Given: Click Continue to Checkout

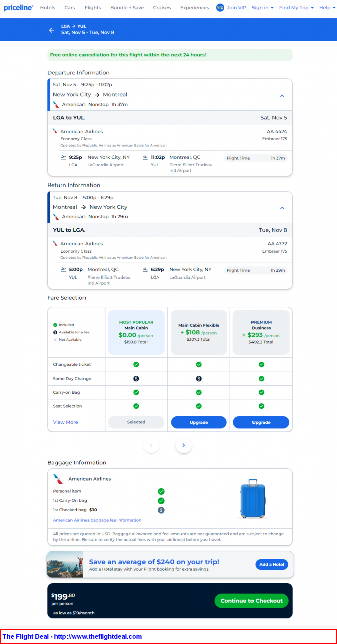Looking at the screenshot, I should pos(251,601).
